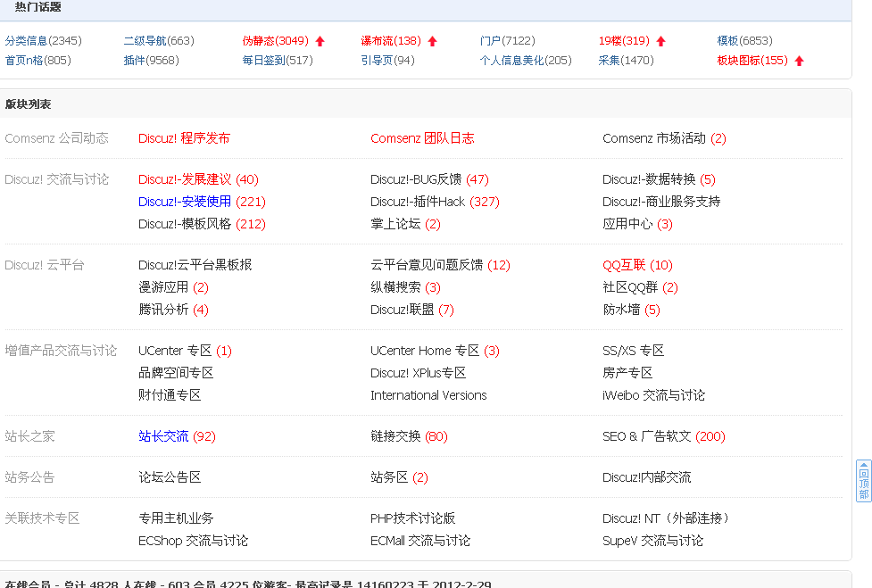872x588 pixels.
Task: Open the 站长交流 forum
Action: (x=163, y=435)
